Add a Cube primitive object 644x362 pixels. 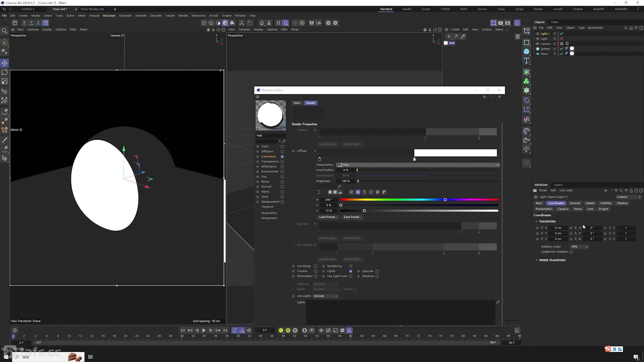(x=527, y=51)
